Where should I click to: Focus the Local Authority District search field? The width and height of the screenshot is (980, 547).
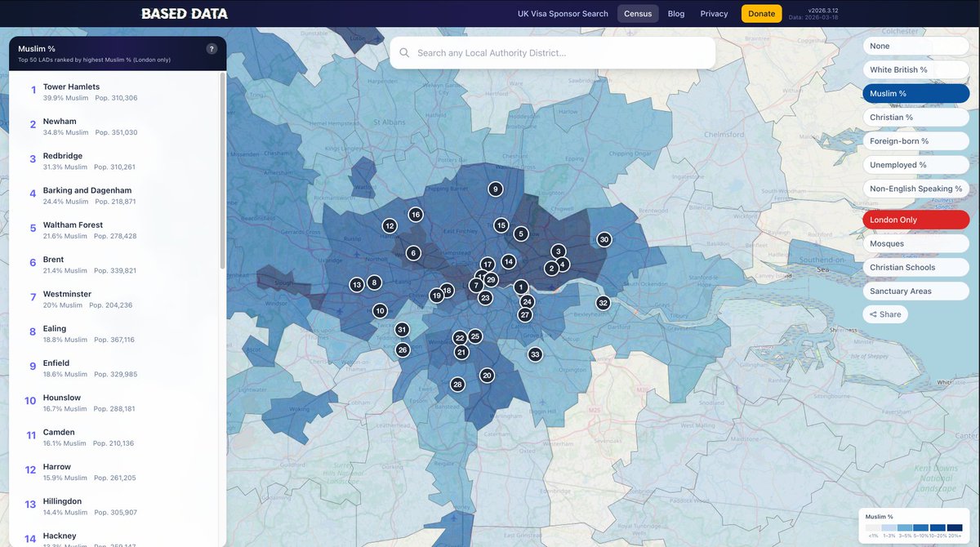[553, 53]
